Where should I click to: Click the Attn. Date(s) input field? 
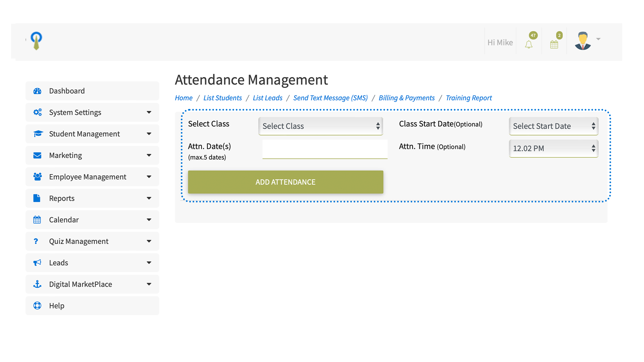pos(325,149)
